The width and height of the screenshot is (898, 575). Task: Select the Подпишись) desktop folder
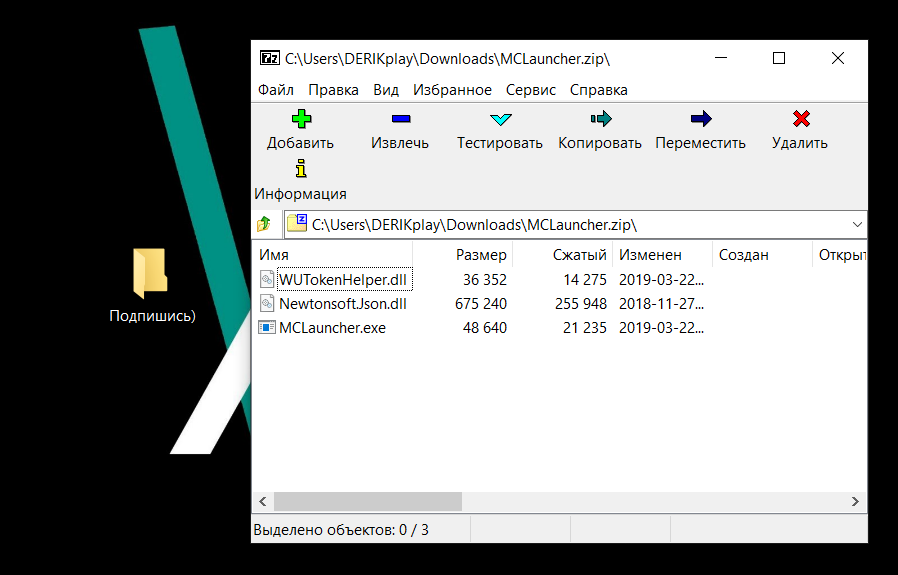click(151, 285)
